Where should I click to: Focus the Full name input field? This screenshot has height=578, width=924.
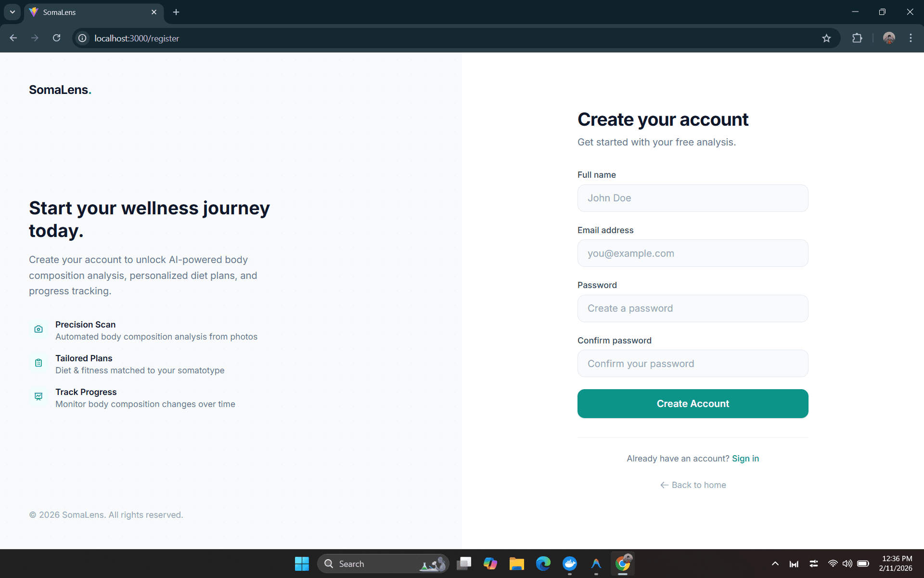[693, 198]
